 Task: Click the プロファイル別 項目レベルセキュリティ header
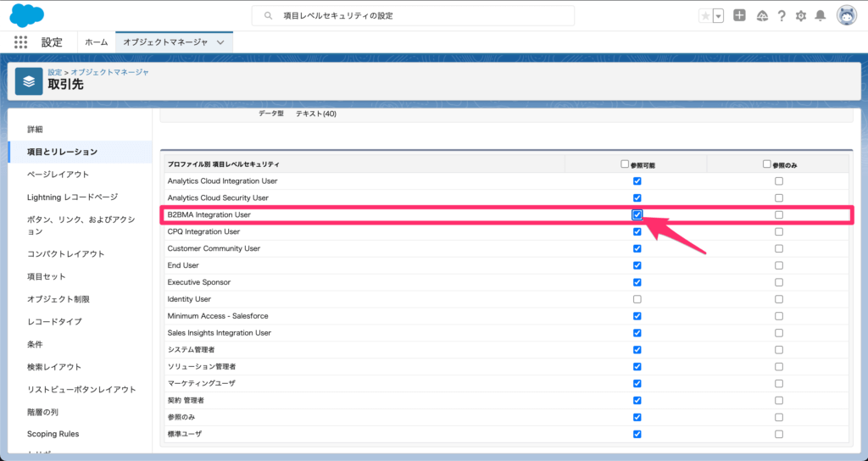pos(223,164)
